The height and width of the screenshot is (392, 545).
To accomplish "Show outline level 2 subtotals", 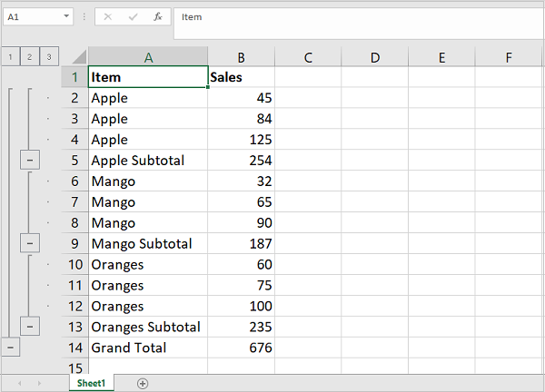I will (29, 57).
